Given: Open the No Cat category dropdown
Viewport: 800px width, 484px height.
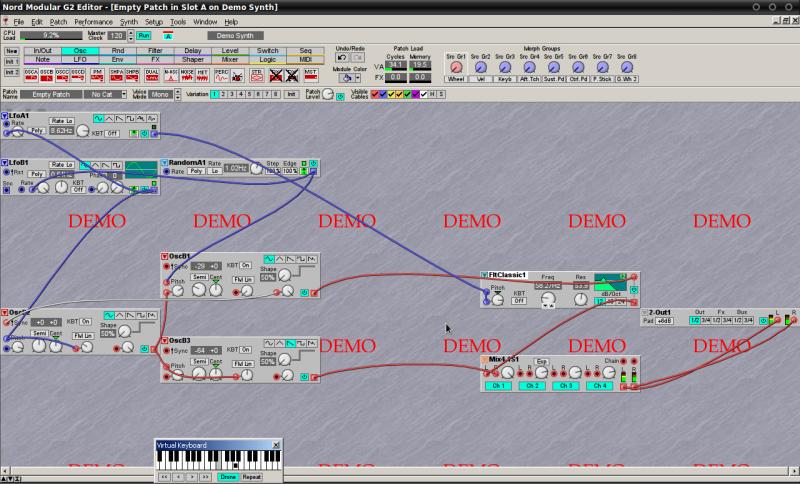Looking at the screenshot, I should pyautogui.click(x=123, y=94).
